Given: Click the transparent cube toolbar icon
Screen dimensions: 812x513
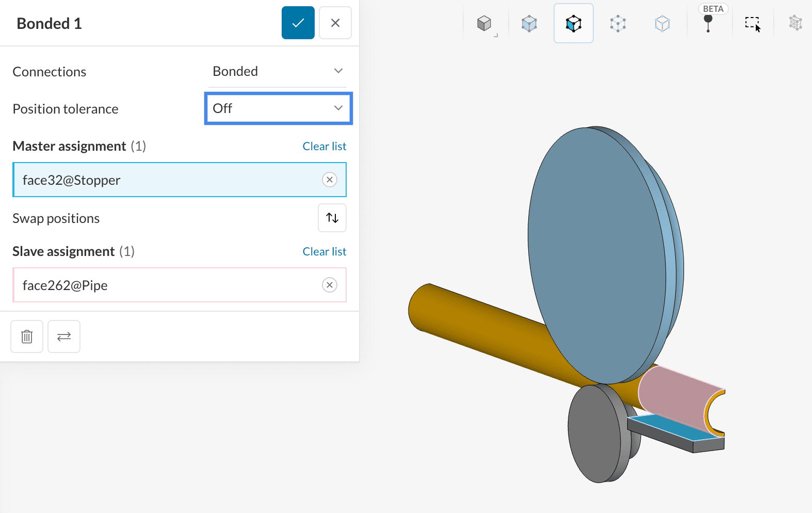Looking at the screenshot, I should point(662,23).
